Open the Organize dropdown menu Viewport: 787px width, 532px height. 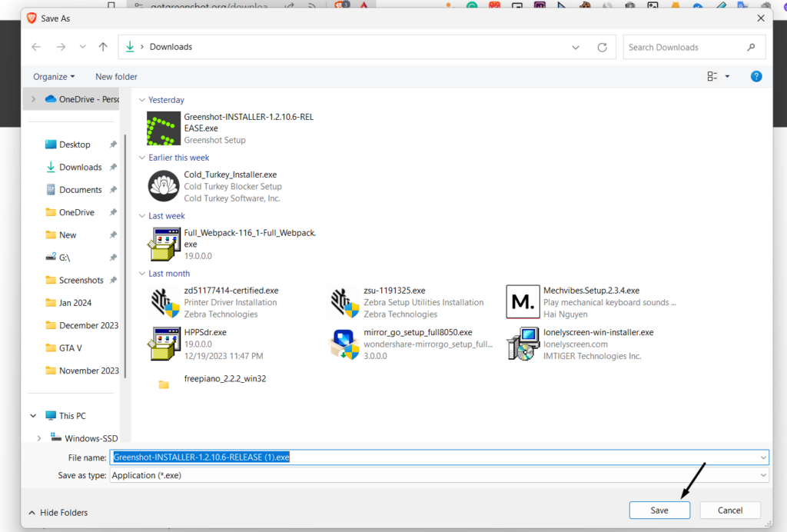coord(54,76)
